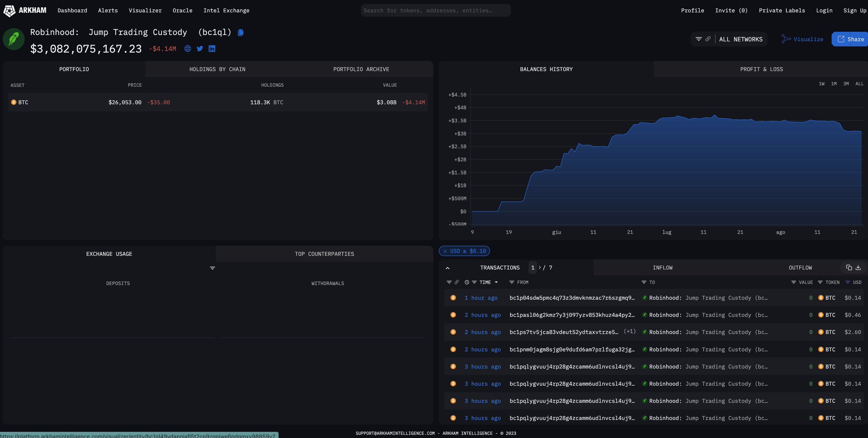Open the Twitter profile icon
Screen dimensions: 868x438
coord(200,49)
